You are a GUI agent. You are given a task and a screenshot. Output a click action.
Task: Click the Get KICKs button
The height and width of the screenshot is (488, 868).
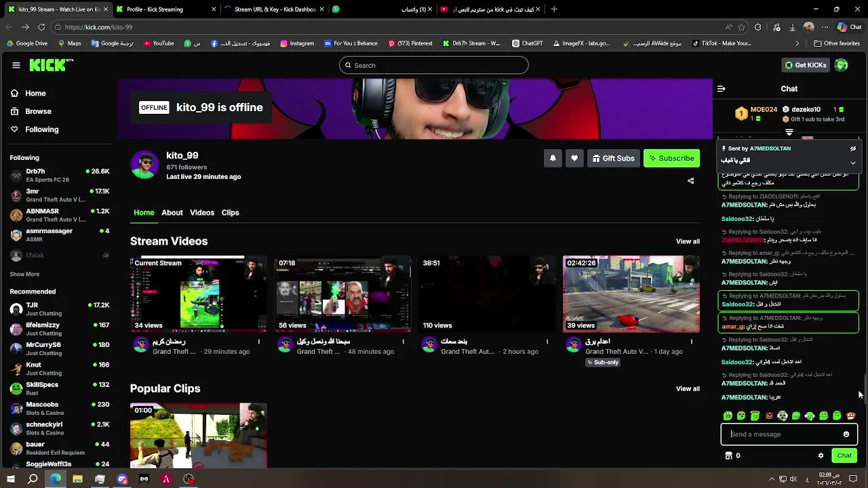(x=806, y=65)
